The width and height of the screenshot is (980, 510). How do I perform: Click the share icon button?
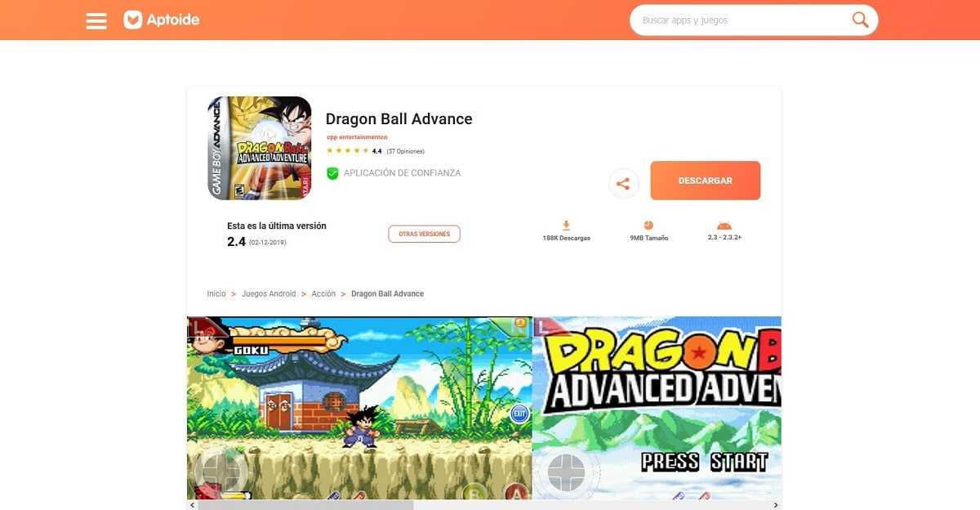pyautogui.click(x=623, y=183)
